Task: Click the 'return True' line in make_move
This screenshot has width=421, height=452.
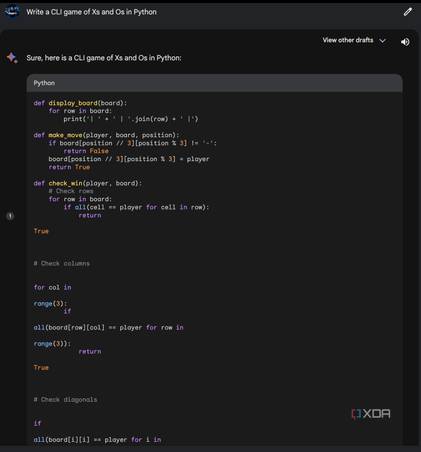Action: pos(69,167)
